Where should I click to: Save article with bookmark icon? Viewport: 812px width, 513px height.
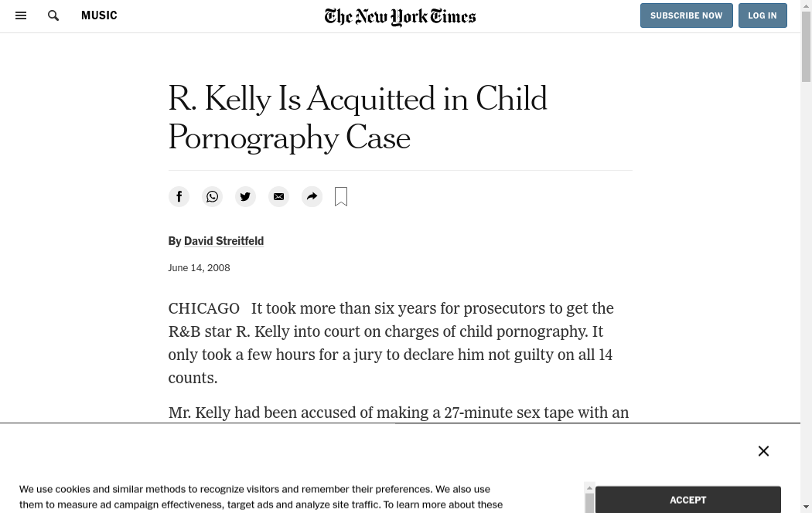(x=341, y=197)
